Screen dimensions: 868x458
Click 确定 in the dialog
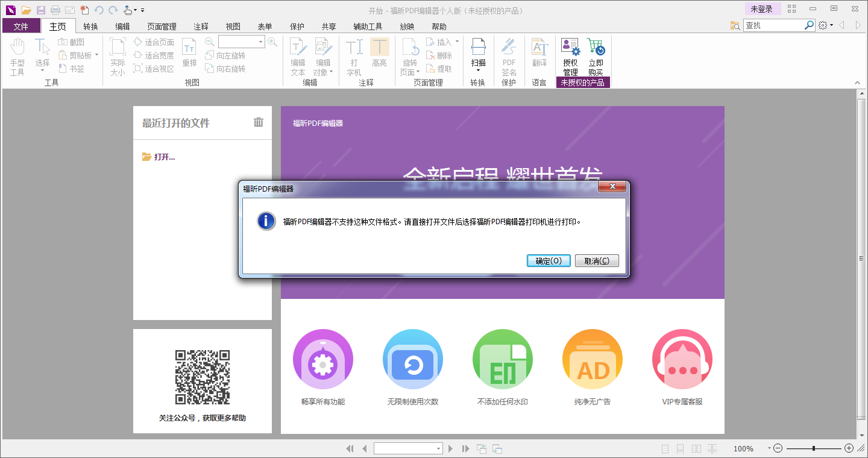click(548, 260)
